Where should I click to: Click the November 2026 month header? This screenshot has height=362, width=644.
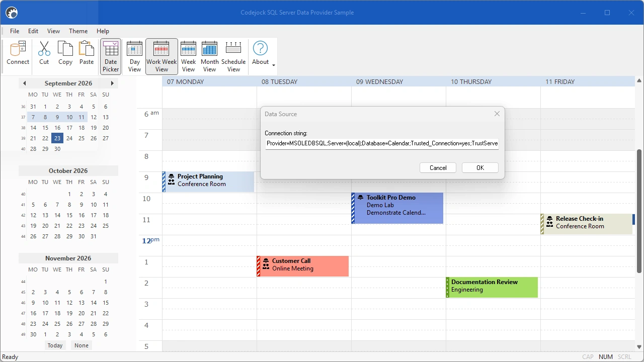(x=68, y=258)
